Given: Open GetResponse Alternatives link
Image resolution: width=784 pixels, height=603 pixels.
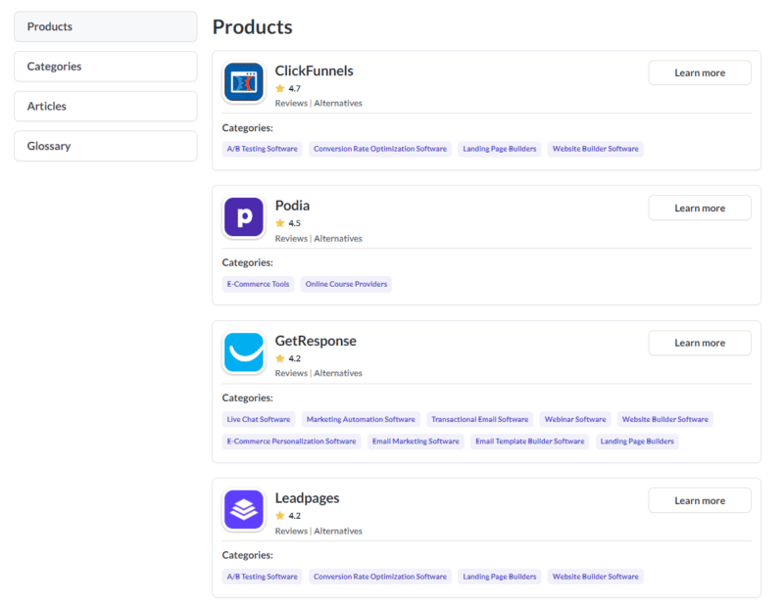Looking at the screenshot, I should pos(338,373).
